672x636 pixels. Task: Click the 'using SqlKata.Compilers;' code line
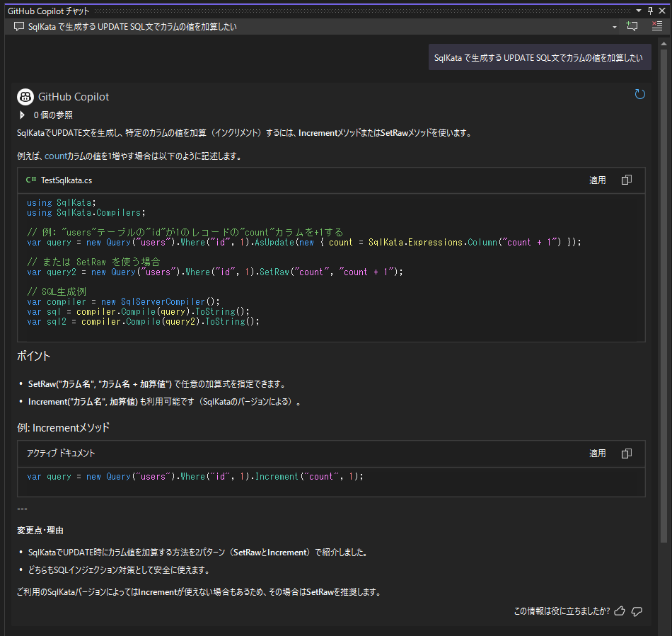[x=86, y=212]
